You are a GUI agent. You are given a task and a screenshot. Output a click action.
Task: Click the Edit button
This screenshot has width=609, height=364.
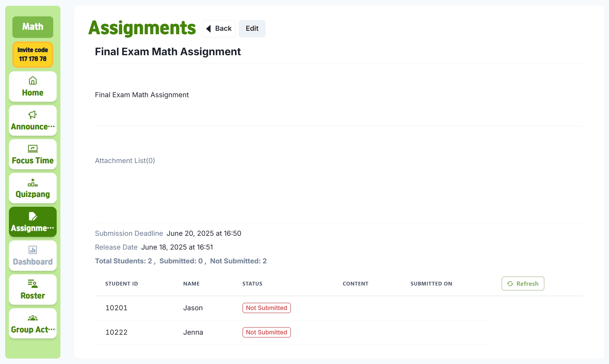click(252, 28)
